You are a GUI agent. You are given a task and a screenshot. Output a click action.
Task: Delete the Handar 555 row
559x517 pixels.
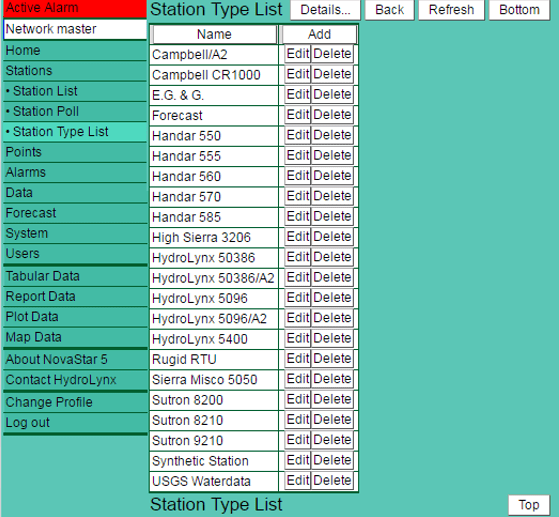click(332, 156)
